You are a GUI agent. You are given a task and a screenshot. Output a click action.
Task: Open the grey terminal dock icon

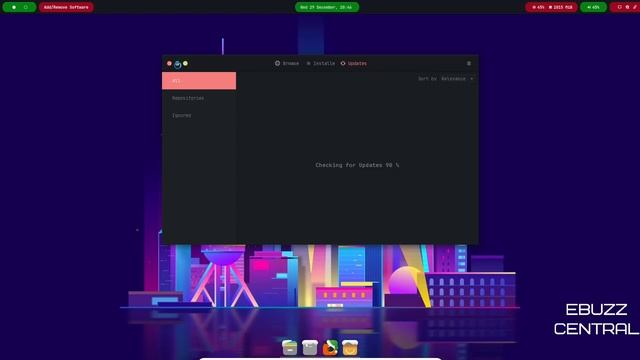click(x=310, y=348)
